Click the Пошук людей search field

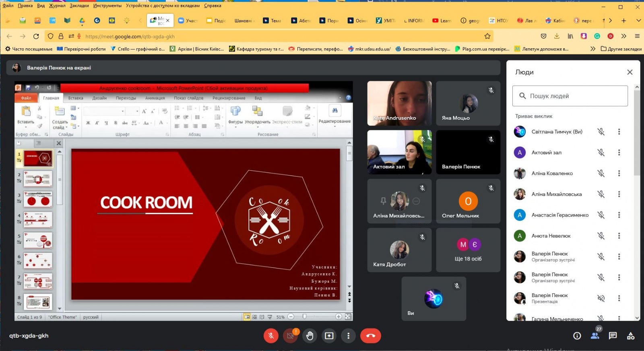(570, 96)
